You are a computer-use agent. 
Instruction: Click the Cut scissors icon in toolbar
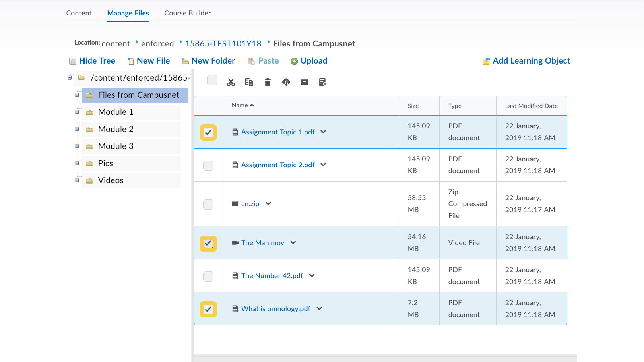pyautogui.click(x=231, y=82)
